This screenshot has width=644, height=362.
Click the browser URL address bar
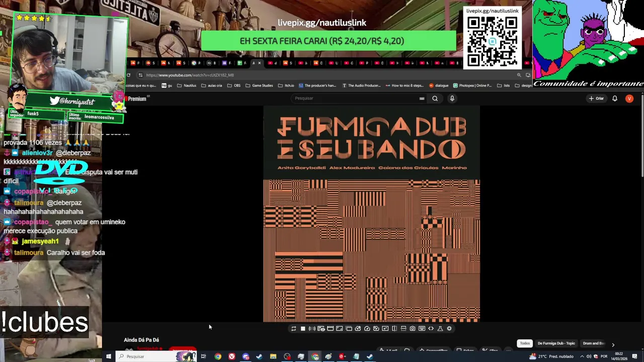pos(327,75)
